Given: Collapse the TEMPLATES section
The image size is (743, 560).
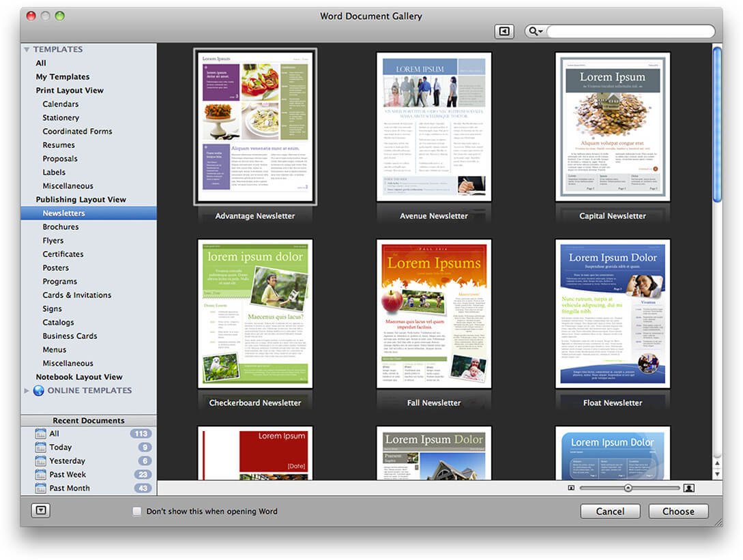Looking at the screenshot, I should (x=27, y=48).
